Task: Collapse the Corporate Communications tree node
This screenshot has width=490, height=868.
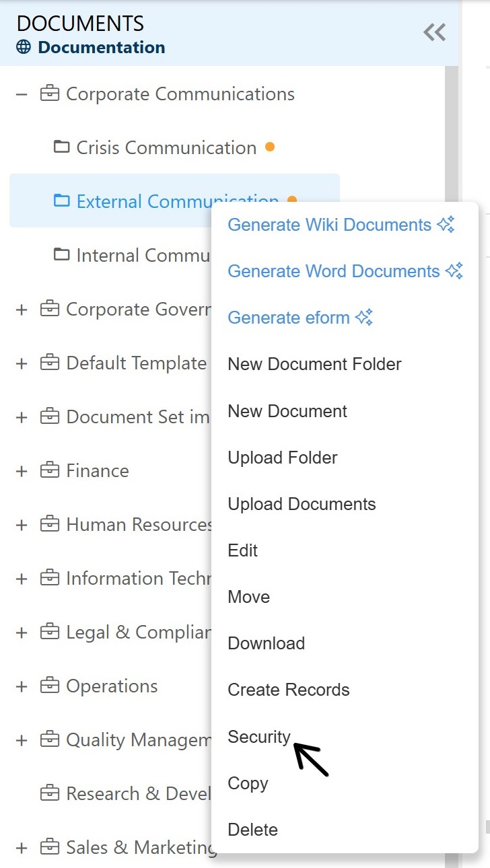Action: click(x=22, y=94)
